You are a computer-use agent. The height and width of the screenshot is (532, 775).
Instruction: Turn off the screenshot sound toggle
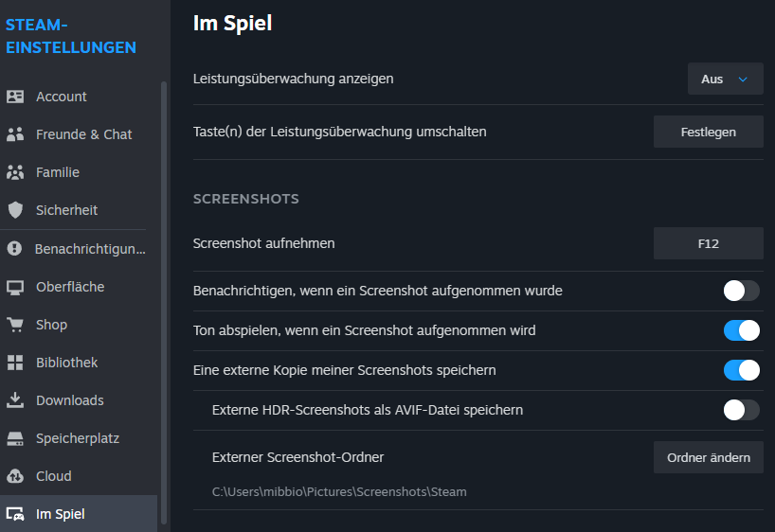click(x=741, y=330)
